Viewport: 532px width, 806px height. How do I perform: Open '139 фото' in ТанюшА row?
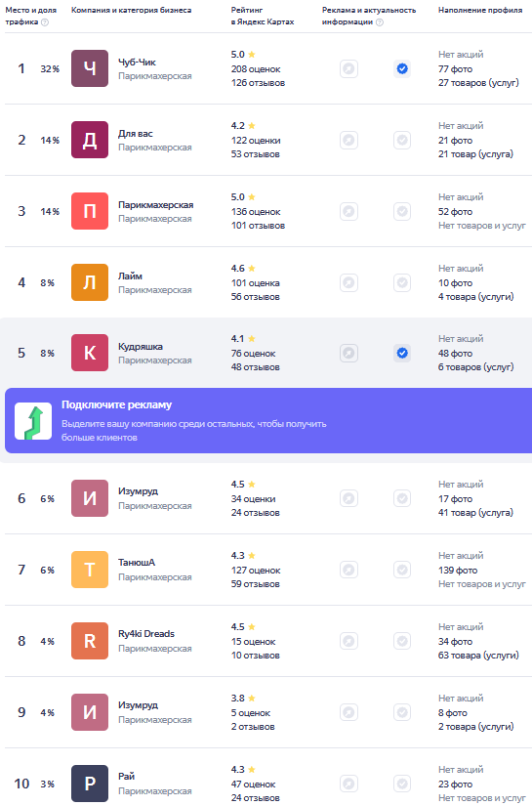click(x=458, y=570)
